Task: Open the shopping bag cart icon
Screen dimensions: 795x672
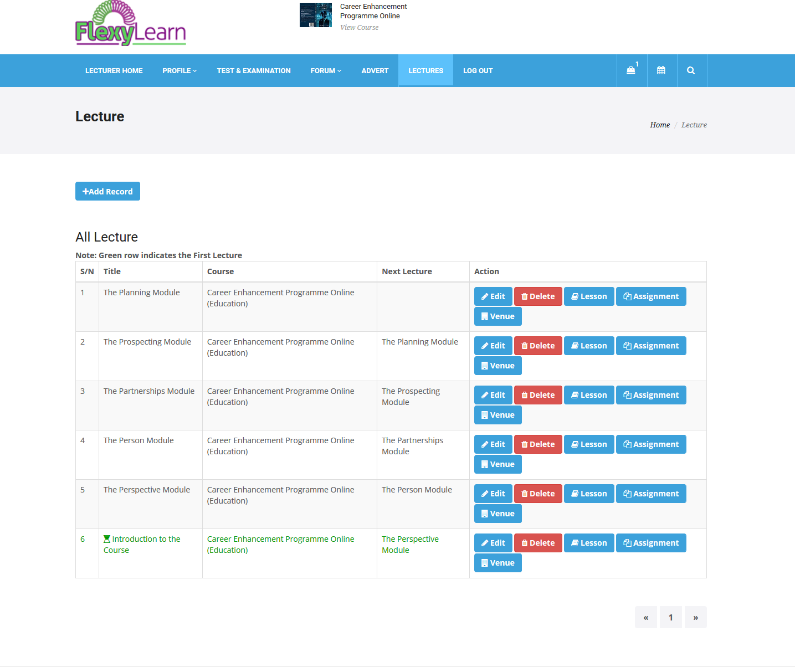Action: (x=631, y=70)
